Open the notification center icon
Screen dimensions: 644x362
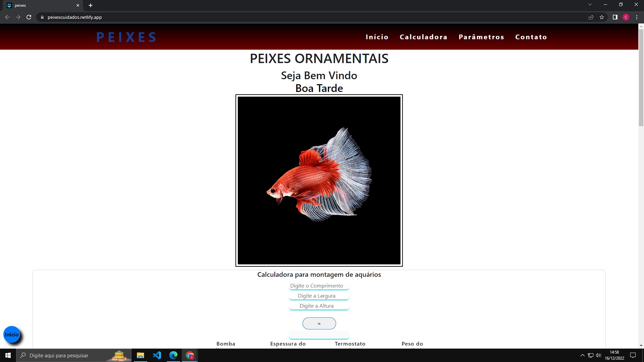pyautogui.click(x=633, y=355)
